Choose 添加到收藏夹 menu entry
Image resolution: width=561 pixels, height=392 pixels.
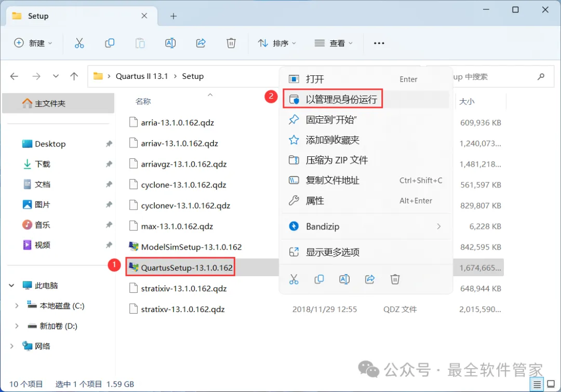click(366, 140)
